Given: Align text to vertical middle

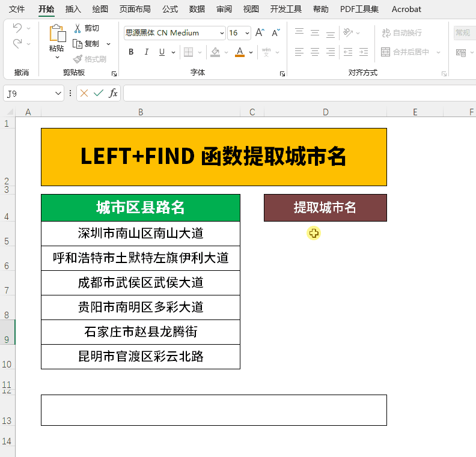Looking at the screenshot, I should (x=315, y=32).
